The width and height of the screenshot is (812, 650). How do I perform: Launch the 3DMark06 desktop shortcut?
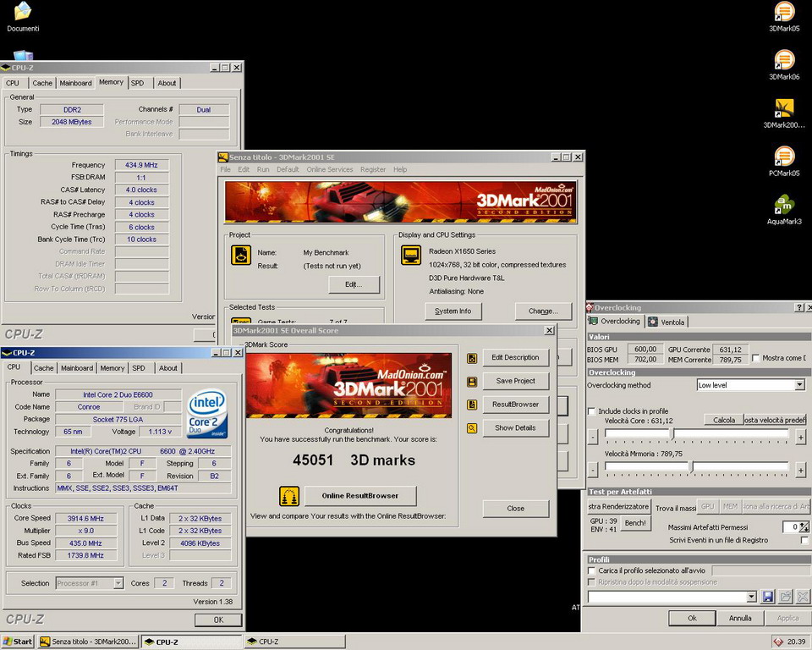784,65
